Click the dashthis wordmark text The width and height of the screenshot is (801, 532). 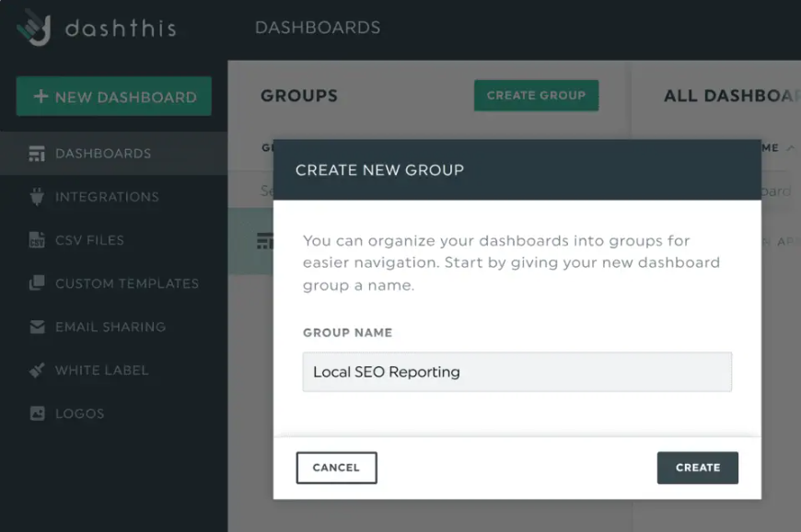(120, 29)
